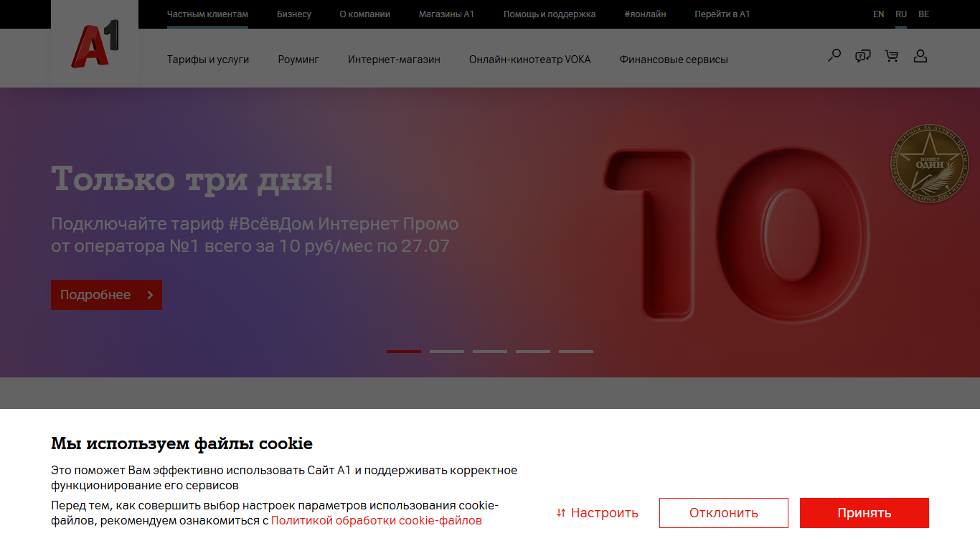Screen dimensions: 980x551
Task: Open the help chat bubble icon
Action: click(863, 56)
